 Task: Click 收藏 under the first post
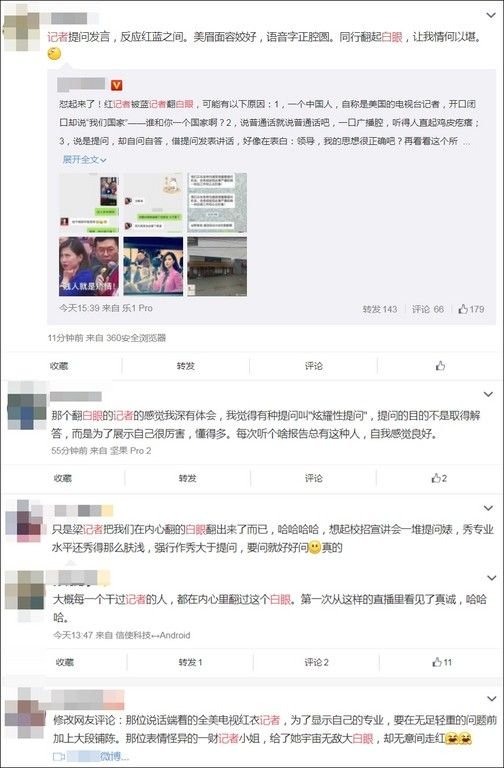click(59, 366)
